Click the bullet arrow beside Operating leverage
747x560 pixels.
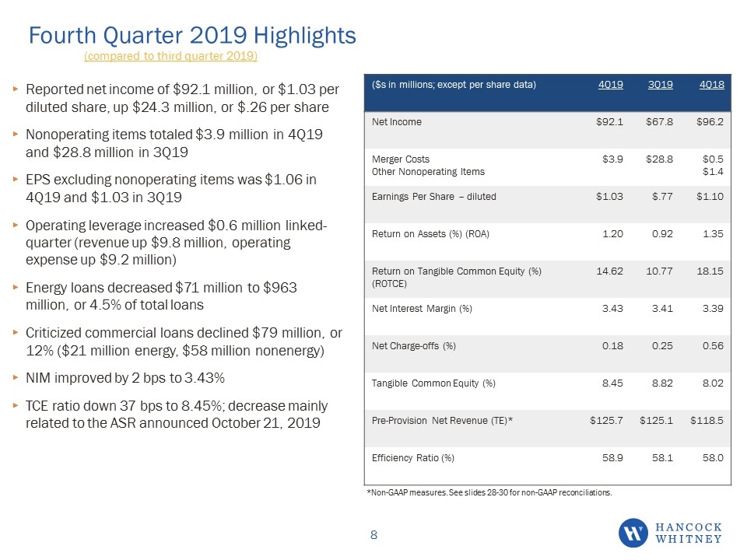click(16, 225)
